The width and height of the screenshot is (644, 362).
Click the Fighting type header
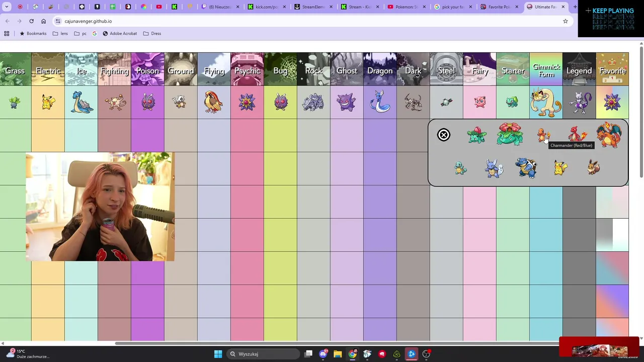point(114,69)
